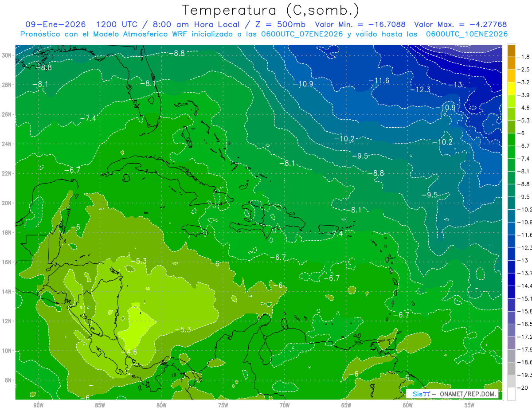Click the "24N" latitude axis label
This screenshot has width=532, height=411.
coord(7,144)
